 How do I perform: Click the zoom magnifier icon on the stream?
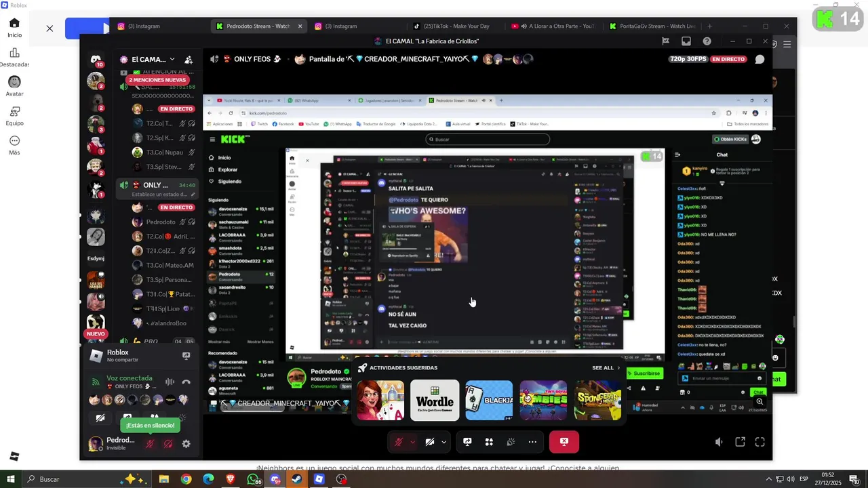click(759, 401)
